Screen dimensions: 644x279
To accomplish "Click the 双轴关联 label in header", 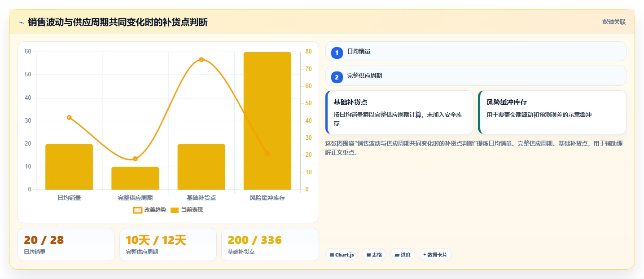I will tap(614, 22).
